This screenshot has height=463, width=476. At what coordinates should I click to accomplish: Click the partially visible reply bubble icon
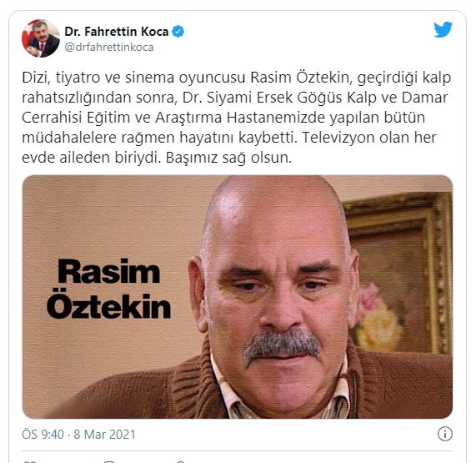pyautogui.click(x=110, y=461)
